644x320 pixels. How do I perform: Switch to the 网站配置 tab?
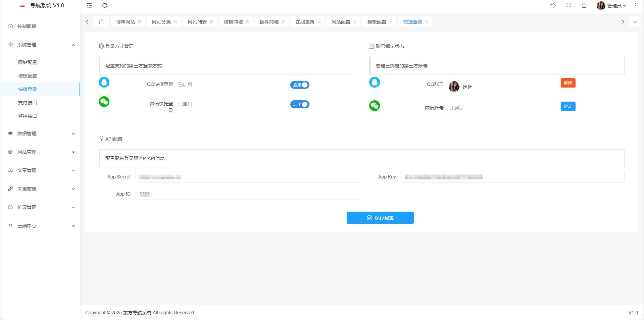[341, 21]
